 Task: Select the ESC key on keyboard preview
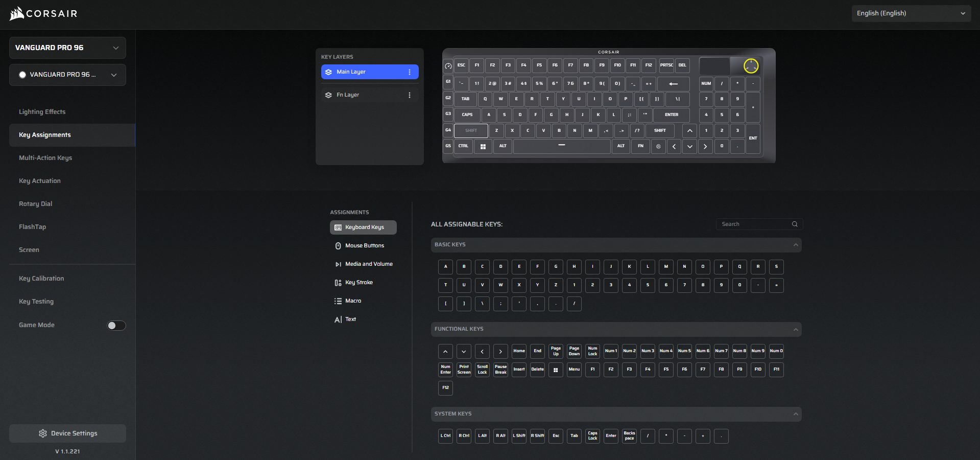pyautogui.click(x=461, y=65)
